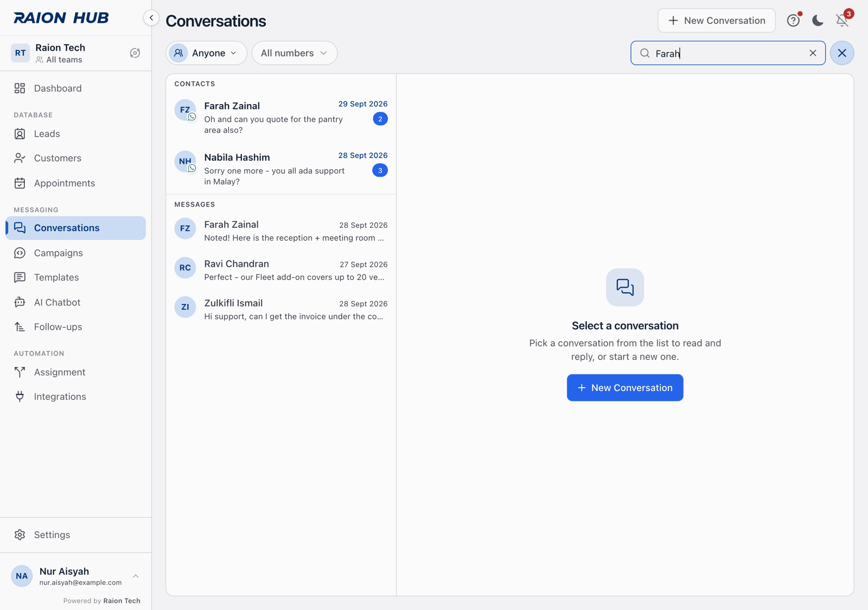The width and height of the screenshot is (868, 610).
Task: Collapse the sidebar with the chevron button
Action: 151,18
